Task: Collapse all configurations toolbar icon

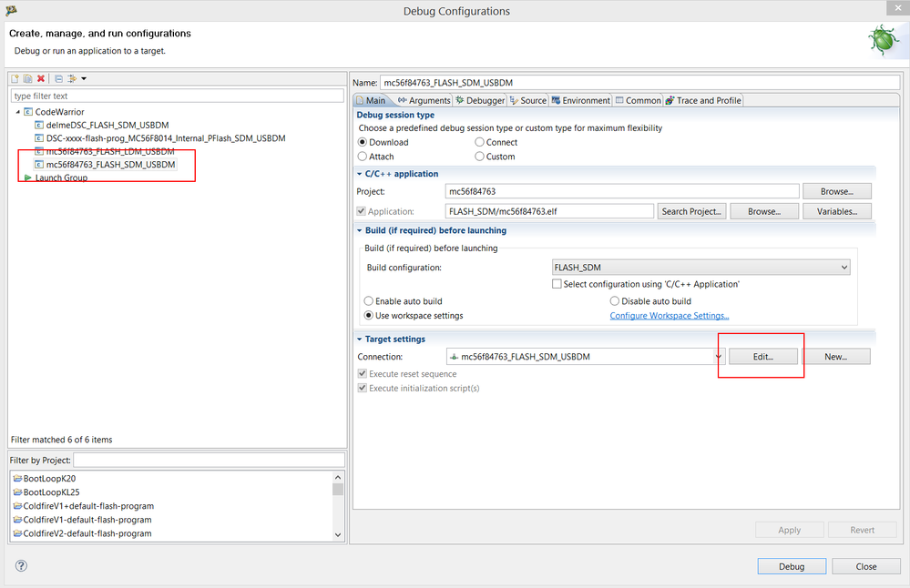Action: (x=58, y=78)
